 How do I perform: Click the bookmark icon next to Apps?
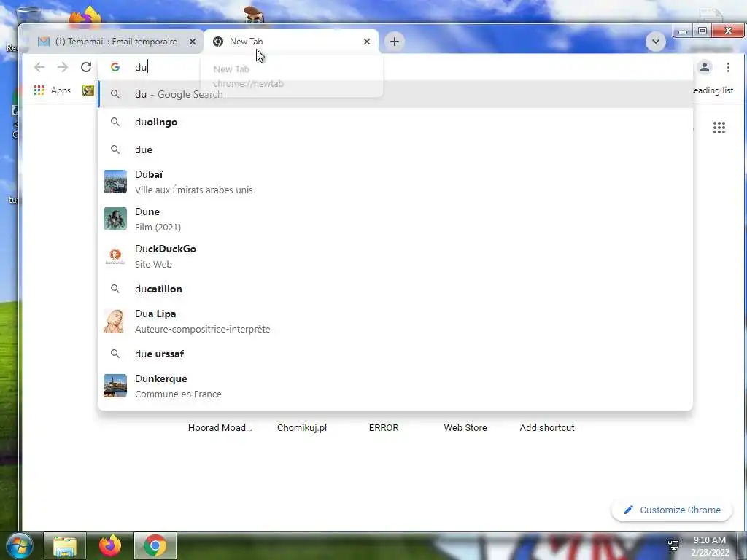tap(88, 90)
